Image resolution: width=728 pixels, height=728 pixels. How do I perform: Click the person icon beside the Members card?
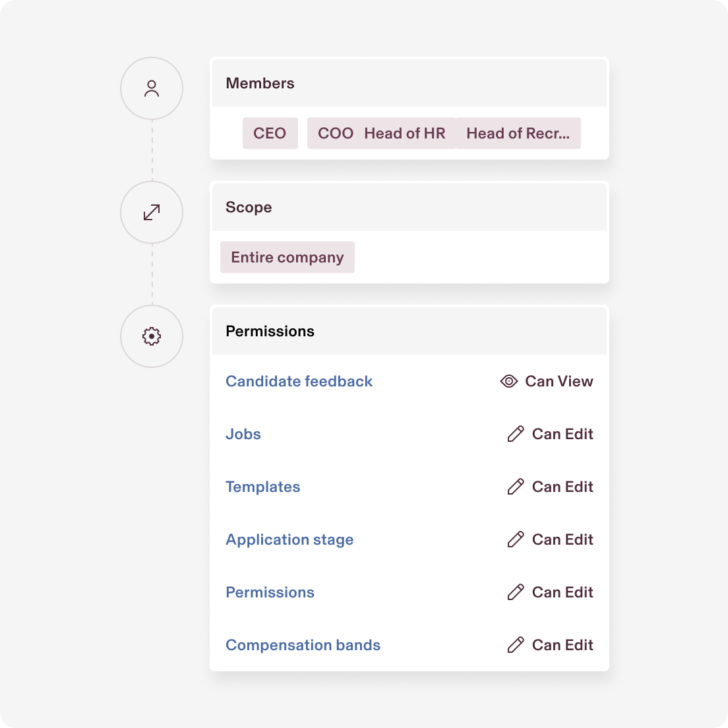[x=152, y=88]
